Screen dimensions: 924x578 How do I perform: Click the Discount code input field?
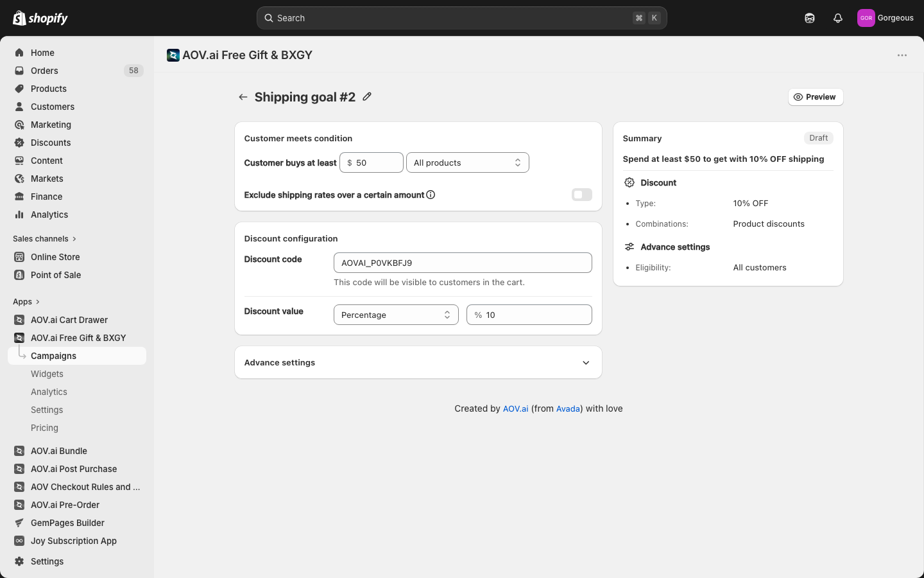point(463,263)
